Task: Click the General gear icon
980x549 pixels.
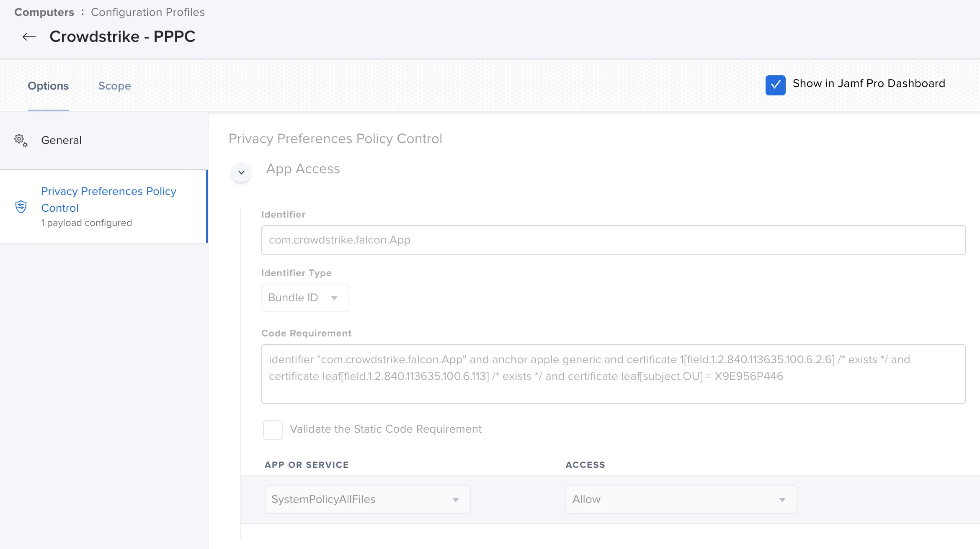Action: pos(21,140)
